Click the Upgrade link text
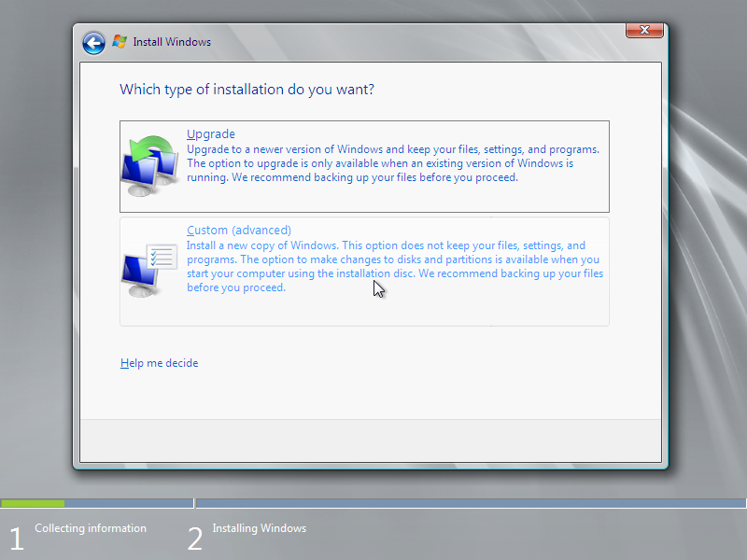Screen dimensions: 747x560 (x=210, y=133)
